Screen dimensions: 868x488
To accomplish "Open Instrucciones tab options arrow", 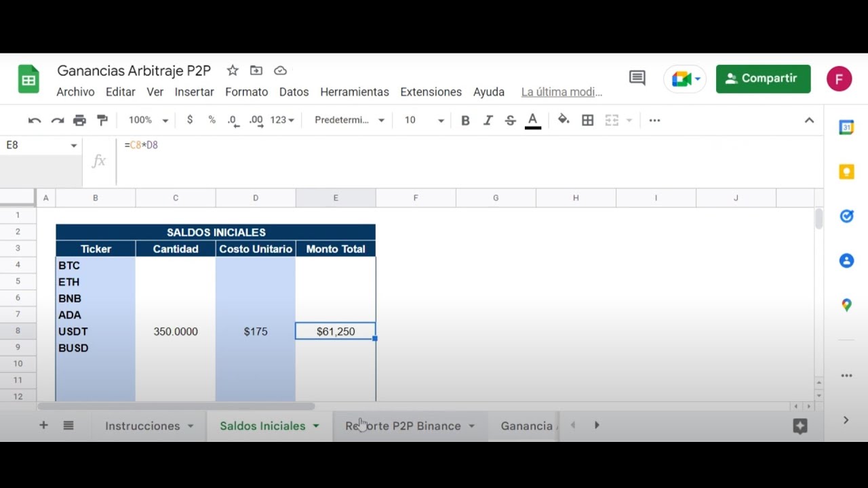I will click(x=191, y=426).
